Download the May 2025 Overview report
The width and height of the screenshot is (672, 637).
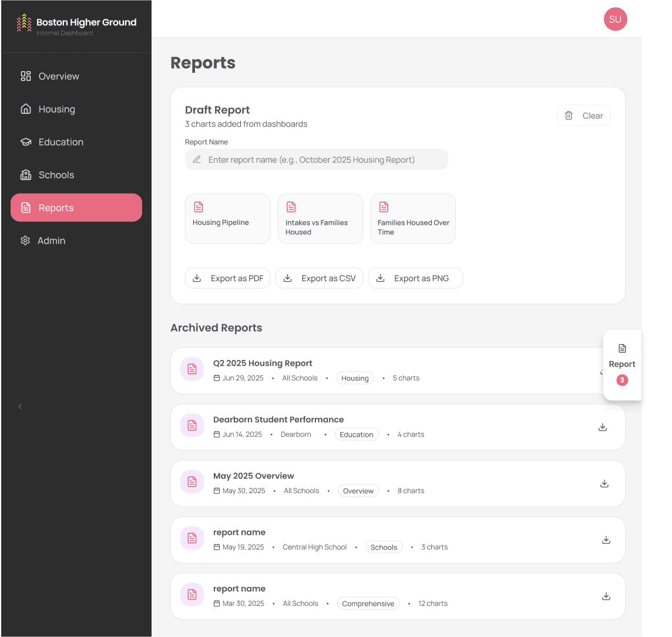point(604,484)
